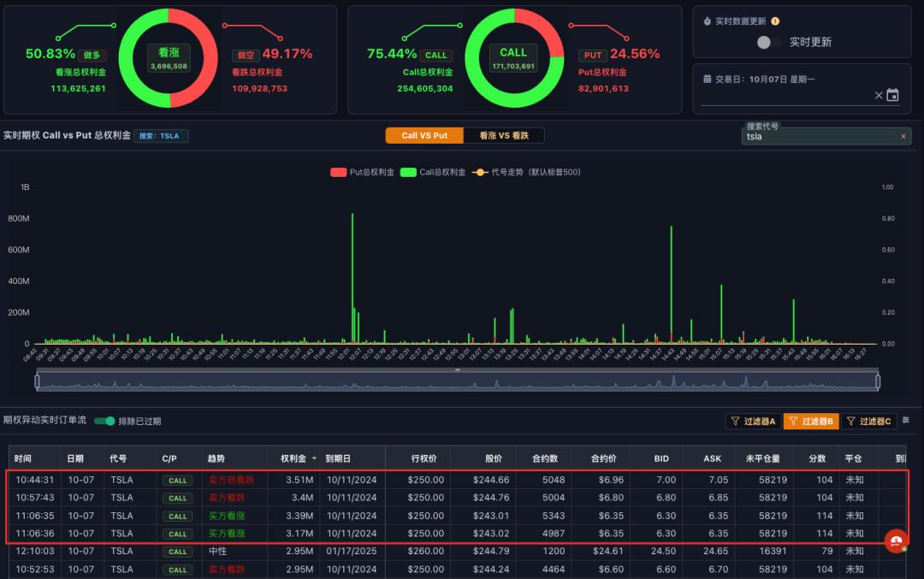Clear the trading date with the X icon

878,96
